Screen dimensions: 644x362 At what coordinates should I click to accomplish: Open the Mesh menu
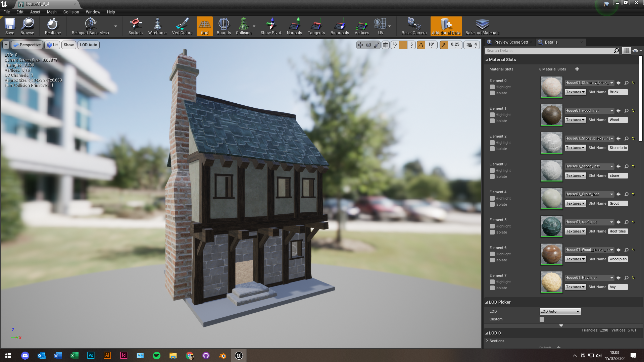52,12
